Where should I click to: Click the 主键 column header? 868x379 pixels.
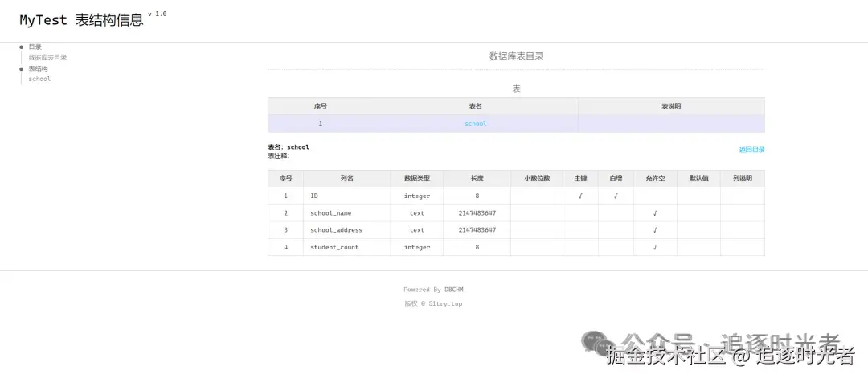point(581,179)
